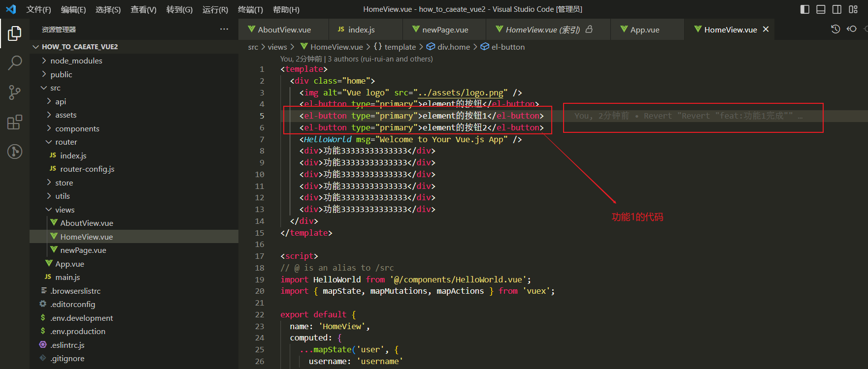Expand the assets folder
This screenshot has height=369, width=868.
[134, 115]
